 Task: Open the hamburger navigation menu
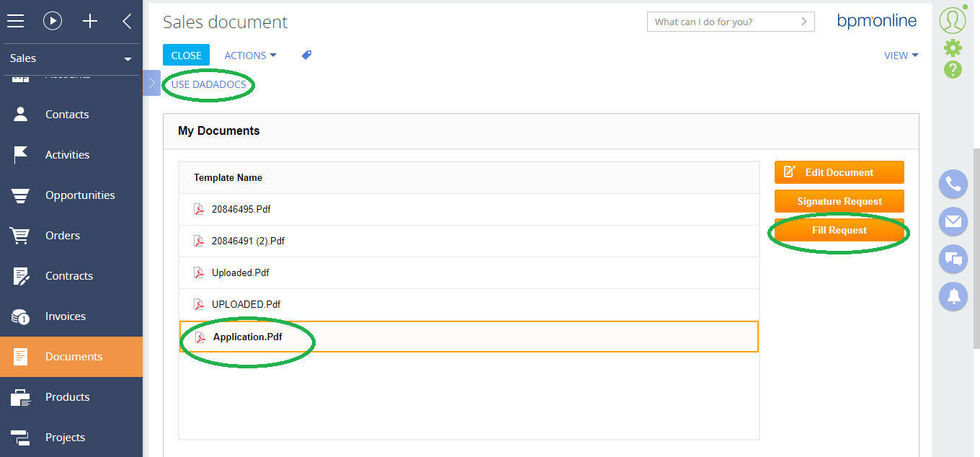pos(15,21)
